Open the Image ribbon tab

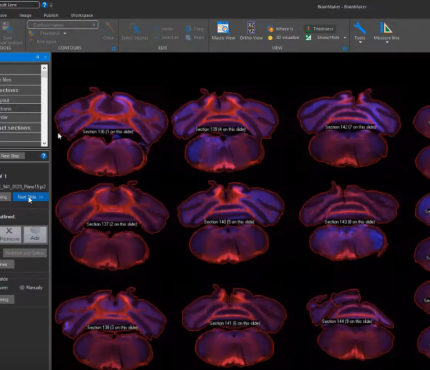[x=25, y=15]
